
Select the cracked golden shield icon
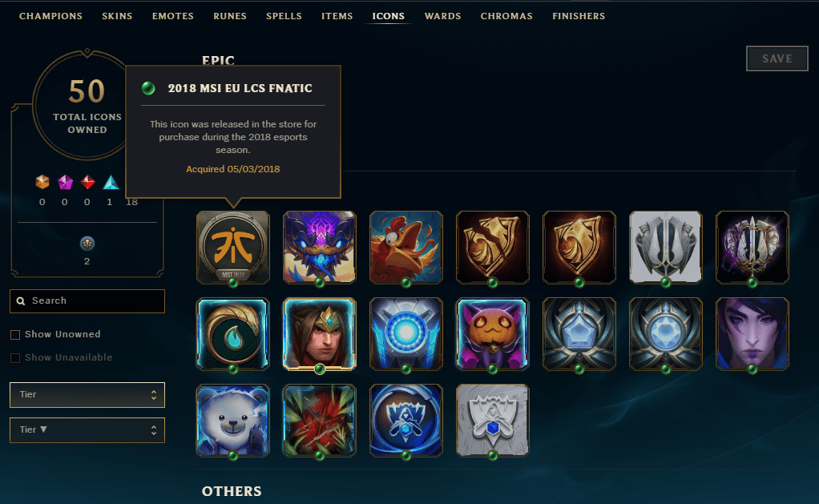493,247
